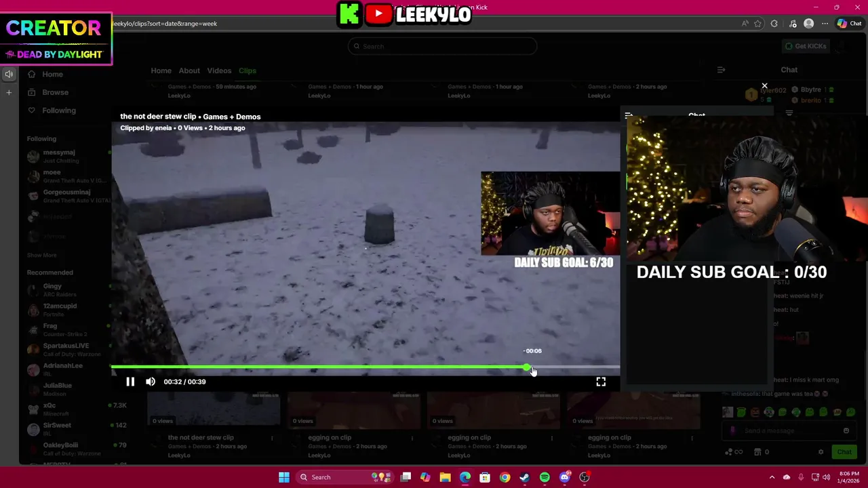This screenshot has height=488, width=868.
Task: Send message with green Chat button
Action: click(844, 452)
